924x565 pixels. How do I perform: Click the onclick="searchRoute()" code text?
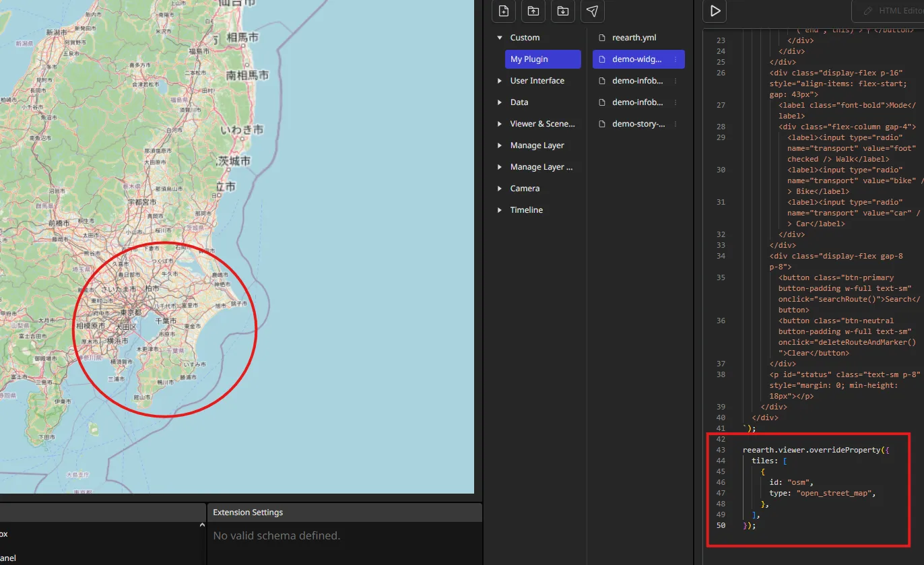[830, 299]
